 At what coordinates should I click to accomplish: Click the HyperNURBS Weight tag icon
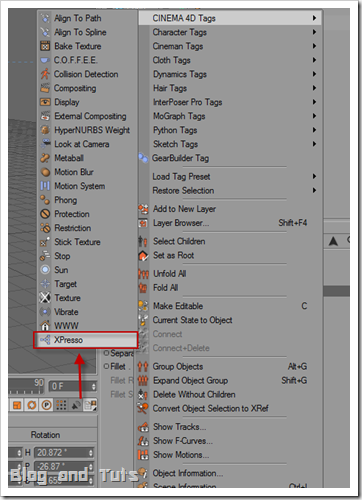pyautogui.click(x=45, y=130)
